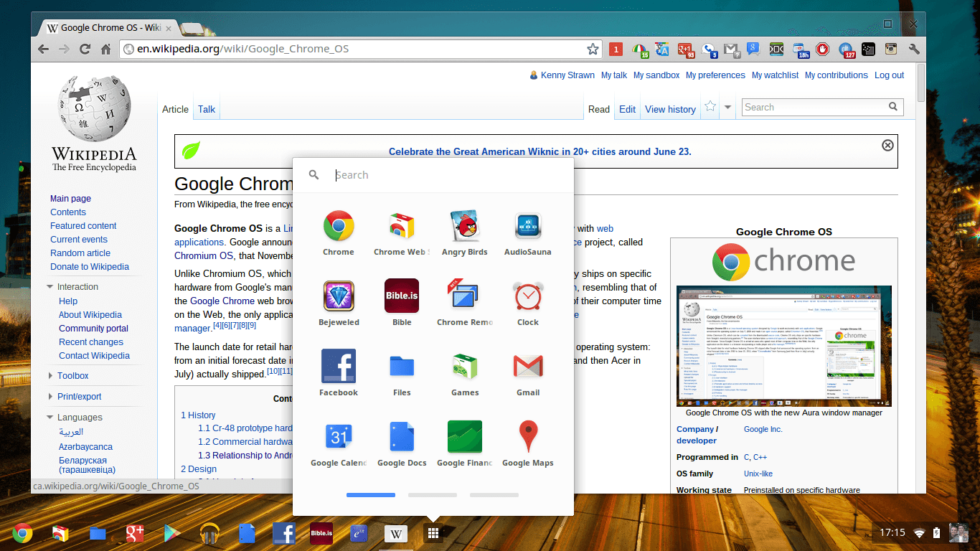
Task: Open Chrome Remote Desktop
Action: (464, 296)
